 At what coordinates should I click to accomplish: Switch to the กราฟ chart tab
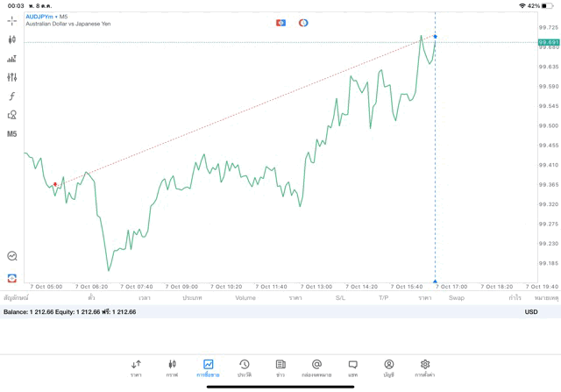(172, 367)
